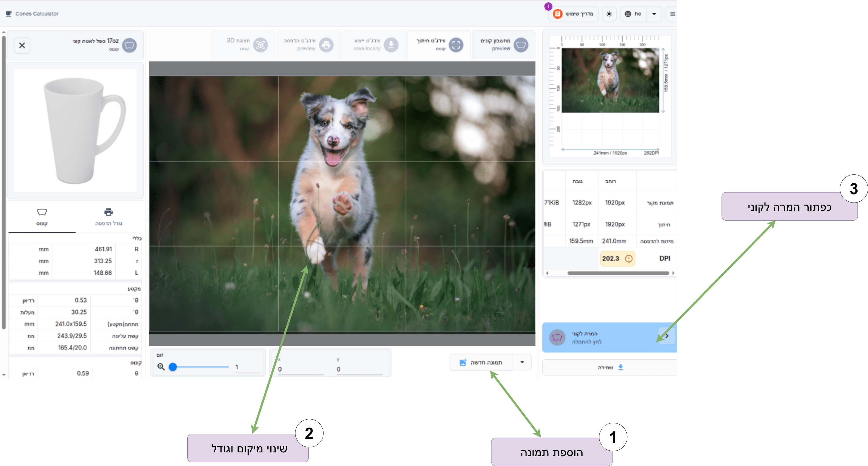Click the cone icon on convert button
This screenshot has height=466, width=868.
[x=557, y=338]
